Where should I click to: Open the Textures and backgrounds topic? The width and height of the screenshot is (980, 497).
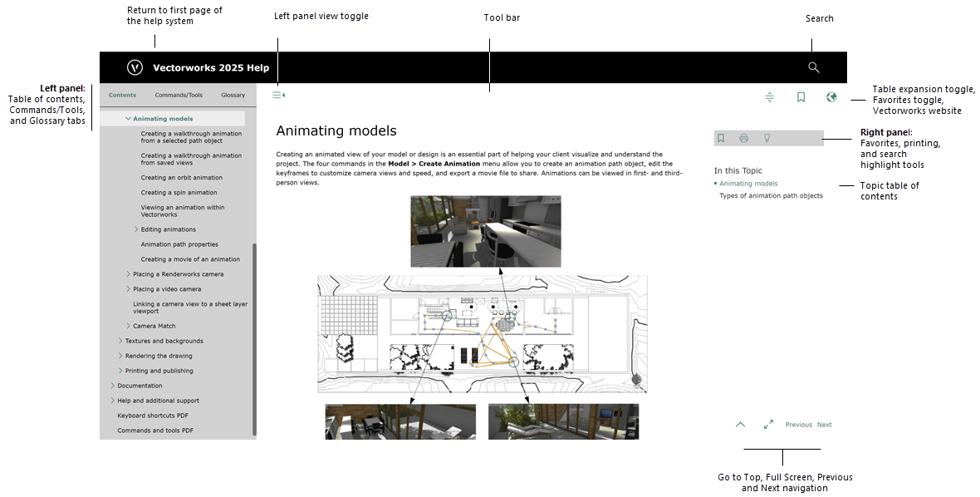164,341
